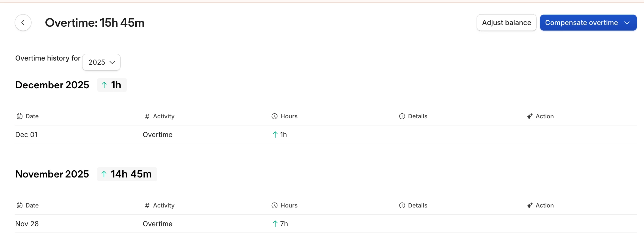Click the clock icon beside December Hours
Screen dimensions: 644x235
274,116
